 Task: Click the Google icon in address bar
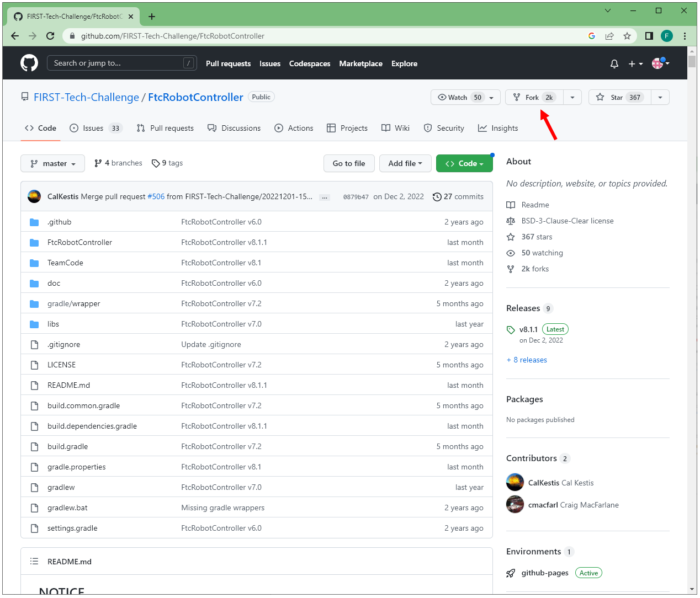tap(592, 36)
